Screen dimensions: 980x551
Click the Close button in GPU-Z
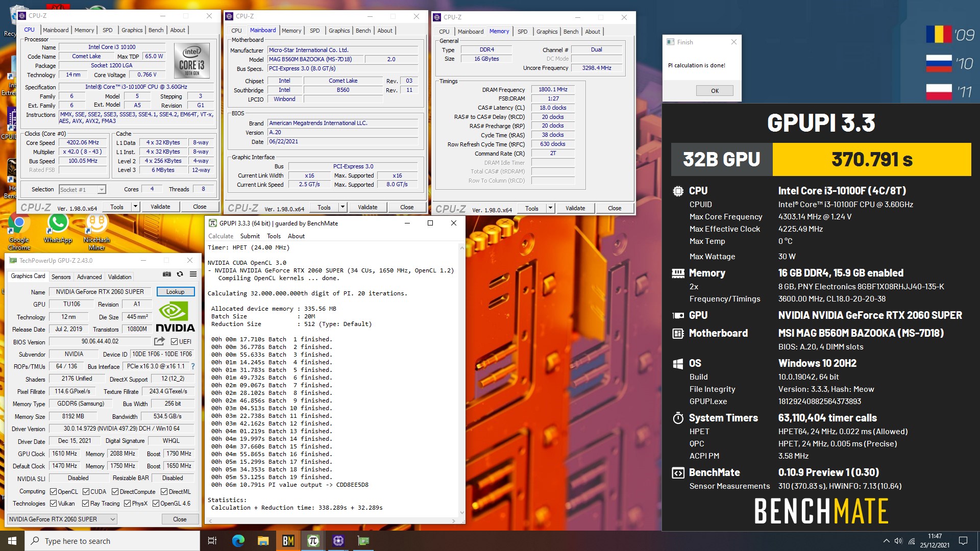click(x=180, y=519)
